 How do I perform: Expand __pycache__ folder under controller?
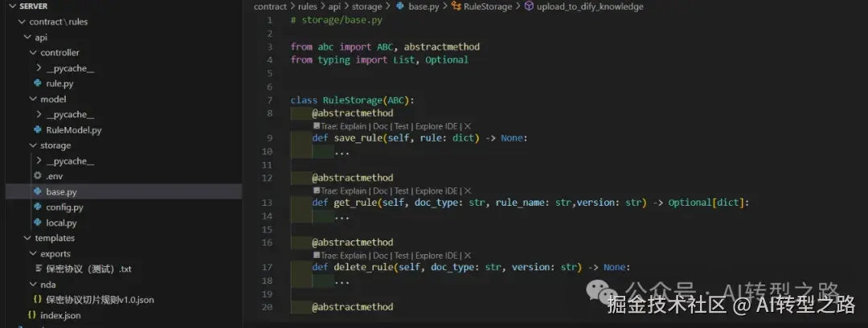[39, 68]
